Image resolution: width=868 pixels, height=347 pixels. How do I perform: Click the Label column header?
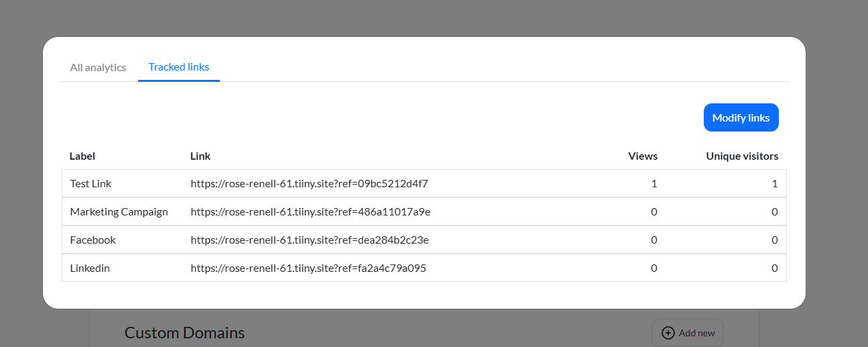[82, 156]
